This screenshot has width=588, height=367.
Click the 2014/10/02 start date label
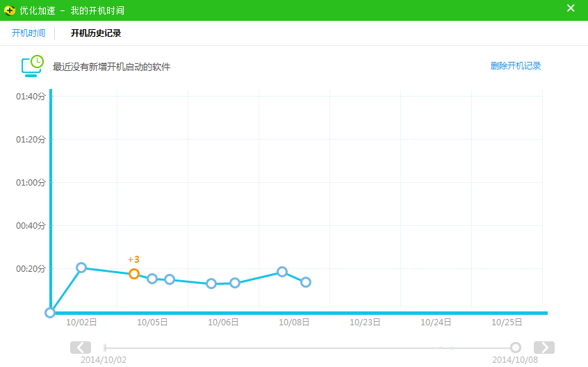click(104, 360)
